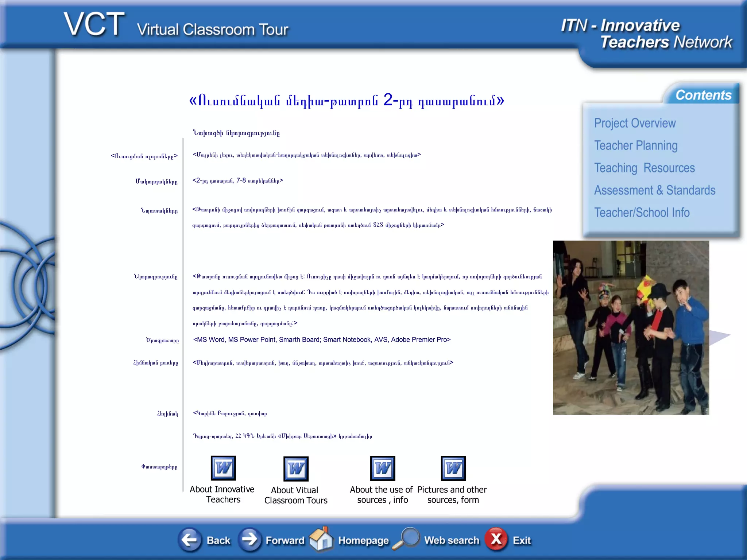Viewport: 747px width, 560px height.
Task: Click the children performance photo
Action: 631,327
